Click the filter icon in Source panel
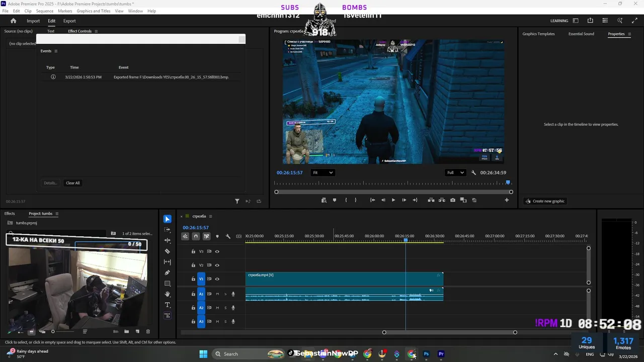Viewport: 644px width, 362px height. (237, 201)
